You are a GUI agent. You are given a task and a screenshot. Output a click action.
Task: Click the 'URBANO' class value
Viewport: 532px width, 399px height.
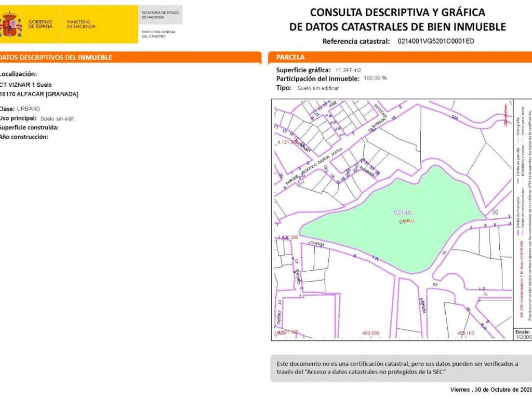29,109
